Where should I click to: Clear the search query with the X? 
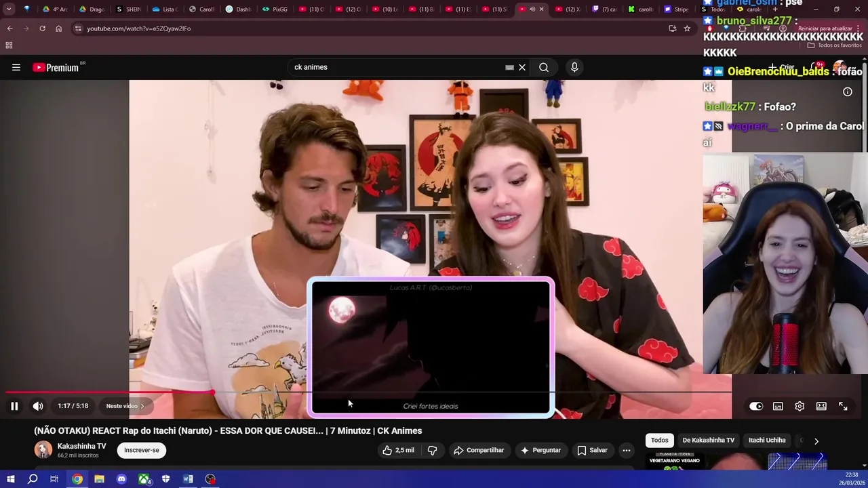pos(522,67)
